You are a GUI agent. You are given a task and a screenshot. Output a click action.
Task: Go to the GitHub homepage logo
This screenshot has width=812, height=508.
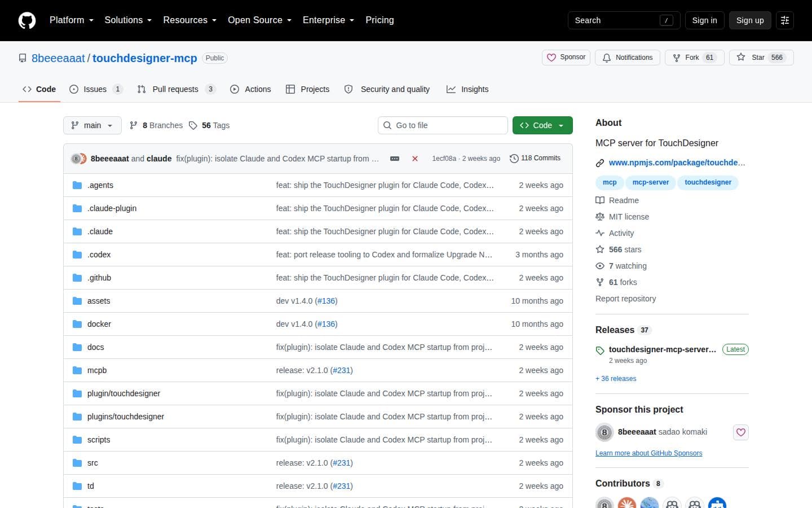27,20
